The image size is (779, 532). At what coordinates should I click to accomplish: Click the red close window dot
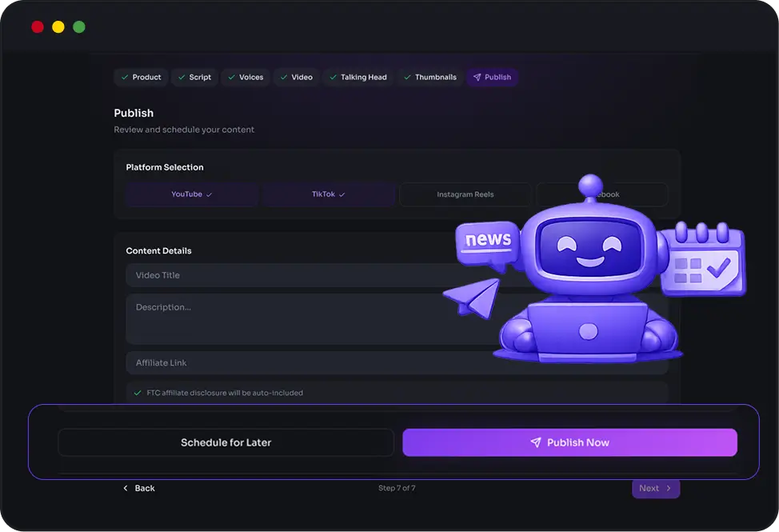coord(38,27)
